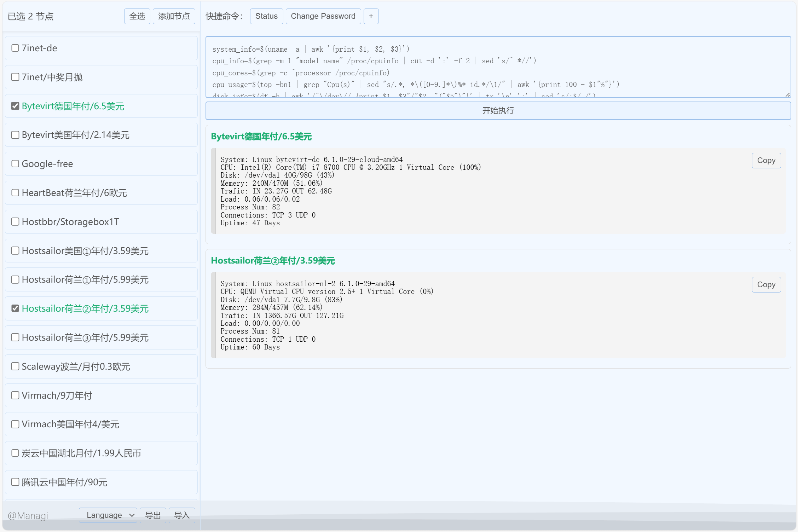798x532 pixels.
Task: Focus the command script text area
Action: point(498,67)
